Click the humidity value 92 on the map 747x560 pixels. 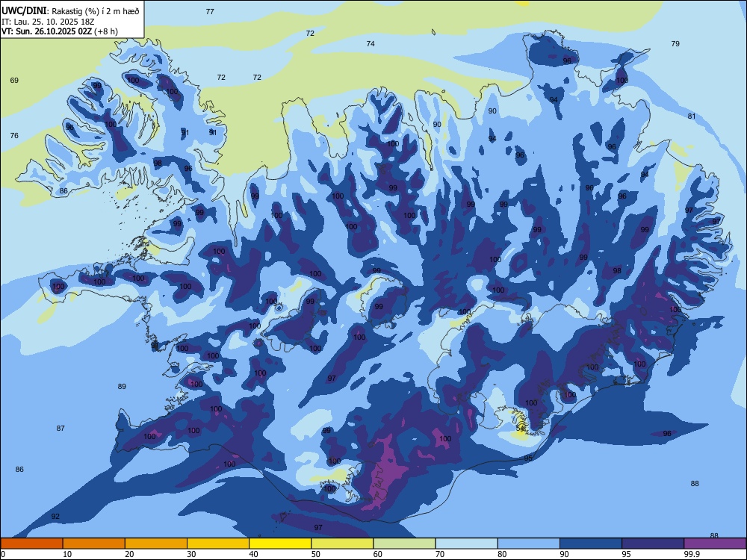click(56, 516)
